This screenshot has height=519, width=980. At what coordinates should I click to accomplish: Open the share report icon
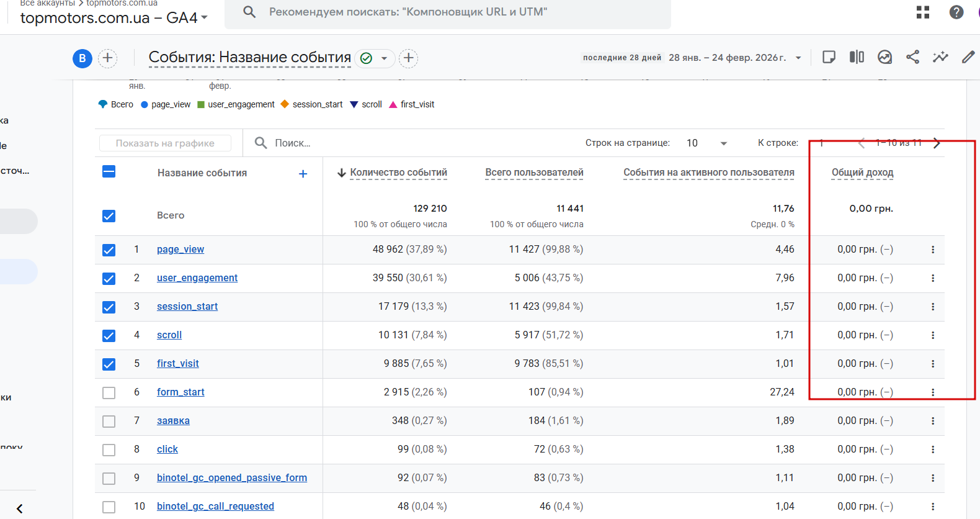pos(912,58)
